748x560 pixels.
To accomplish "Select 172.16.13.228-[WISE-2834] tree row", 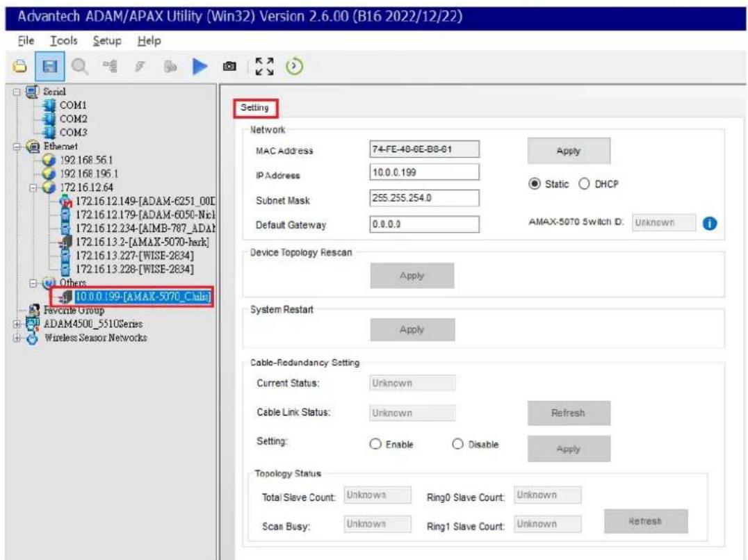I will pyautogui.click(x=135, y=270).
